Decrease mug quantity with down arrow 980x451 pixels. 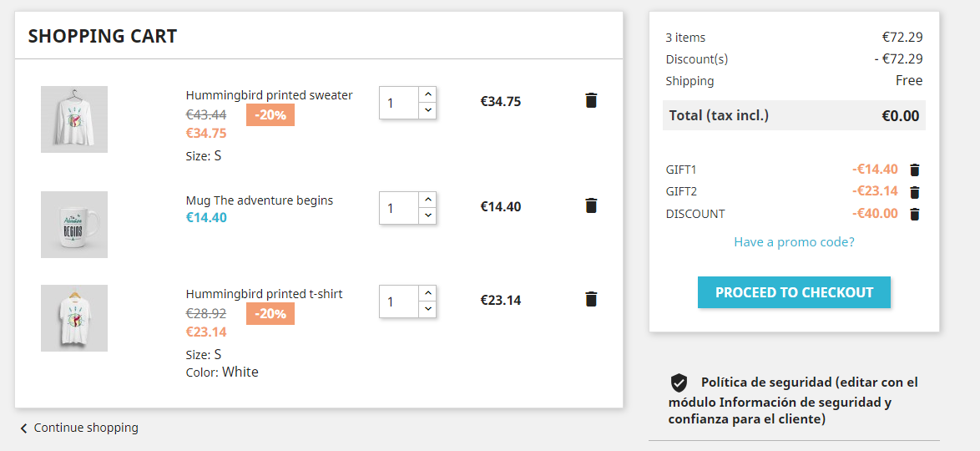pyautogui.click(x=427, y=215)
